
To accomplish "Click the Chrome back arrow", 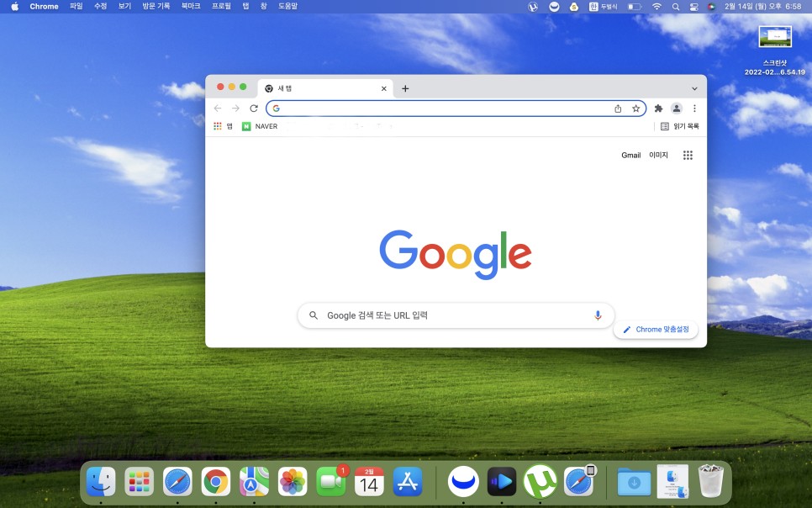I will point(218,108).
